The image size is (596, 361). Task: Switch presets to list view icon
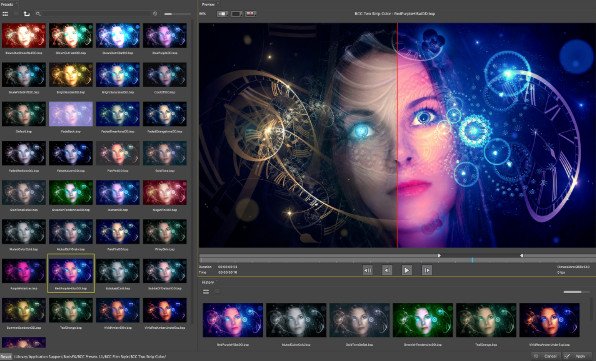5,14
